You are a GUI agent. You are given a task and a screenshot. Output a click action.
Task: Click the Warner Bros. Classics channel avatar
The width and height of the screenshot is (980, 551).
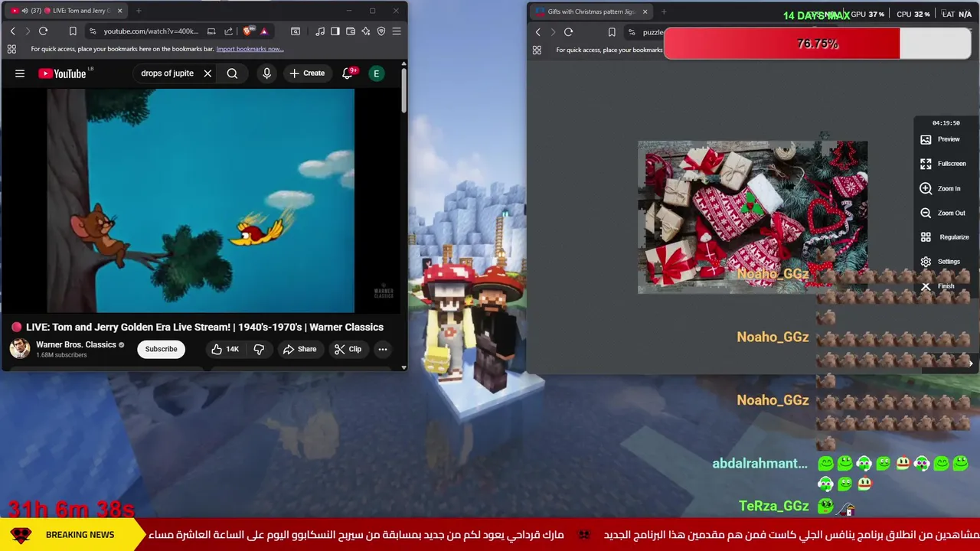(19, 349)
